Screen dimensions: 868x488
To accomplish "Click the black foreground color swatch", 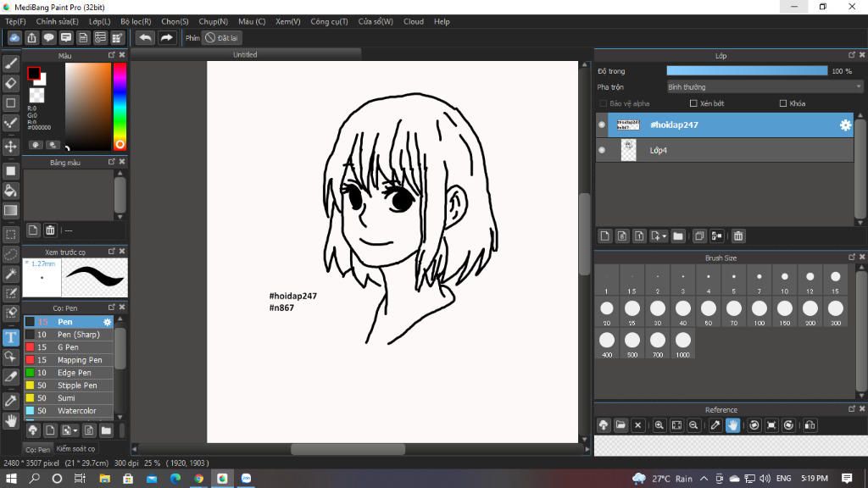I will pos(33,73).
